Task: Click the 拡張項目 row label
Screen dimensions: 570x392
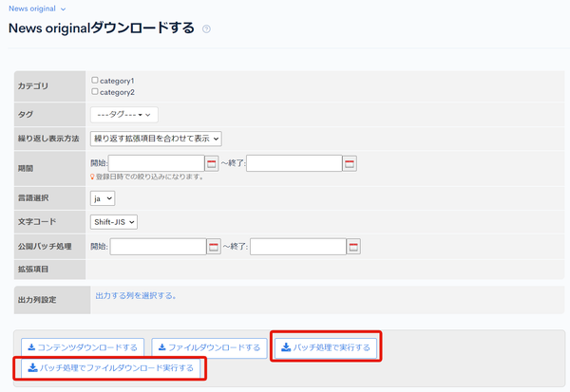Action: 33,270
